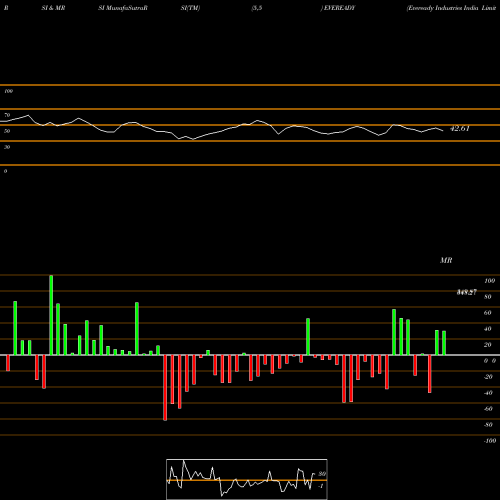
Task: Click the tallest green MR bar reaching 100
Action: point(51,315)
